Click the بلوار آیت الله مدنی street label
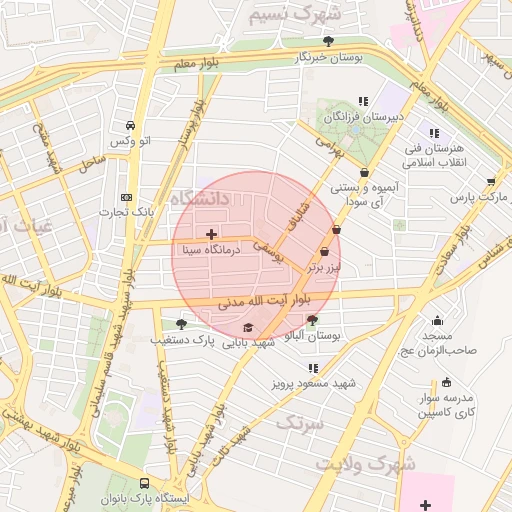Viewport: 512px width, 512px height. pos(264,302)
